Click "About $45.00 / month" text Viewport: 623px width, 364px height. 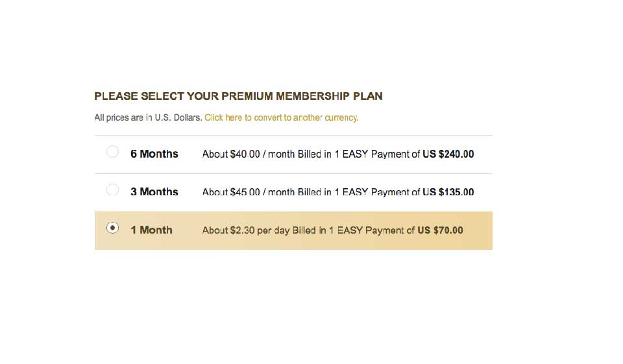click(x=249, y=192)
